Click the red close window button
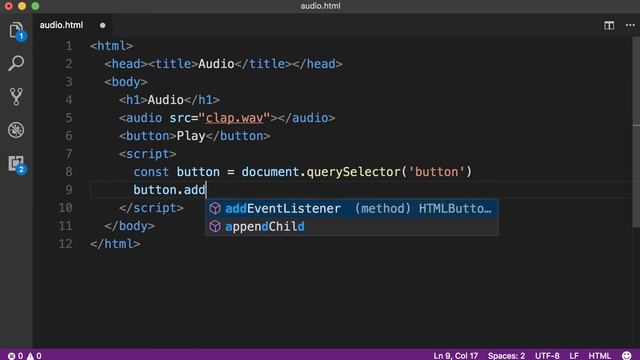Screen dimensions: 640x360 (8, 6)
